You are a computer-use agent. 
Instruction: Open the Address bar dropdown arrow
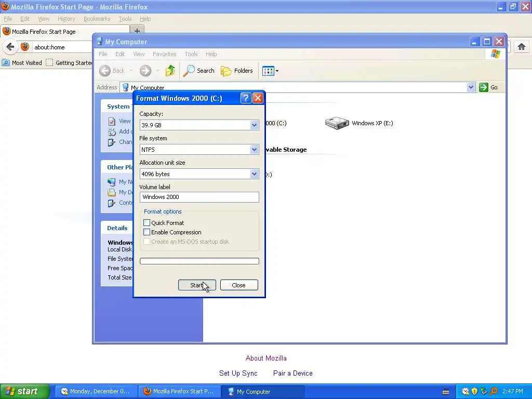(471, 87)
